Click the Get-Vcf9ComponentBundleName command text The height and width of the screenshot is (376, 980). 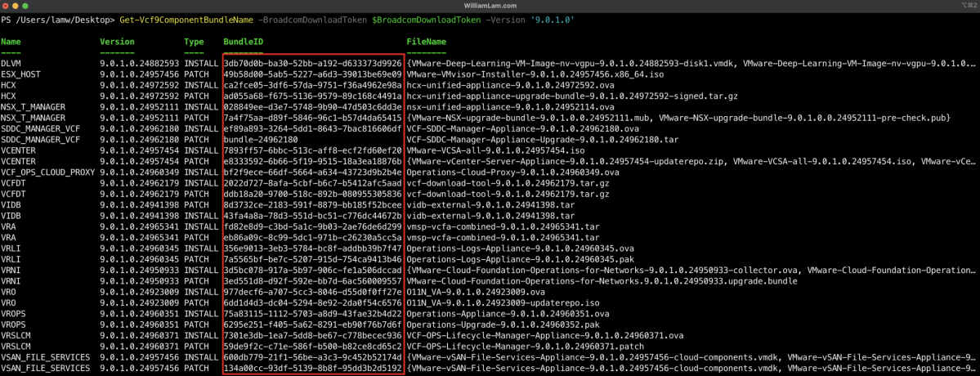185,20
